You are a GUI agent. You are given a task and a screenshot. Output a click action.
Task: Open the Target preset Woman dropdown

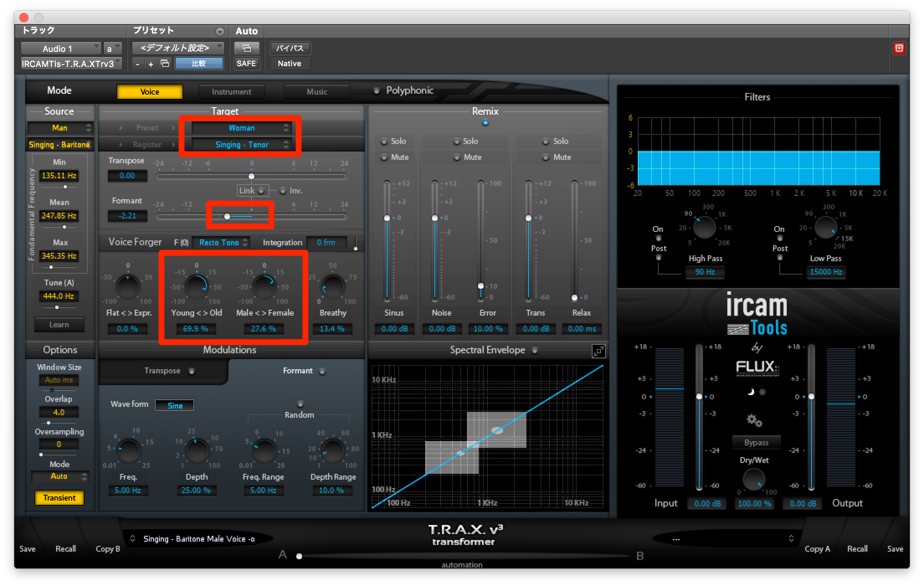[241, 128]
